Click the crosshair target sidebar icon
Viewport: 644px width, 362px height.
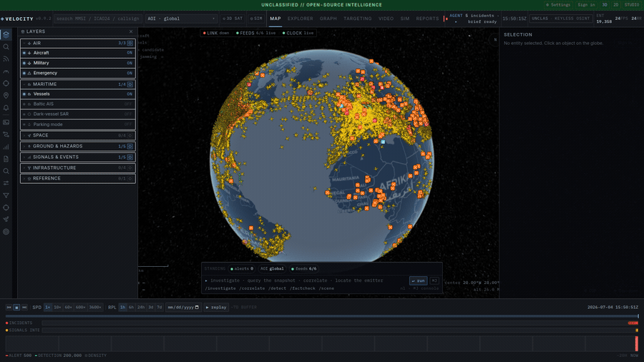click(x=6, y=83)
